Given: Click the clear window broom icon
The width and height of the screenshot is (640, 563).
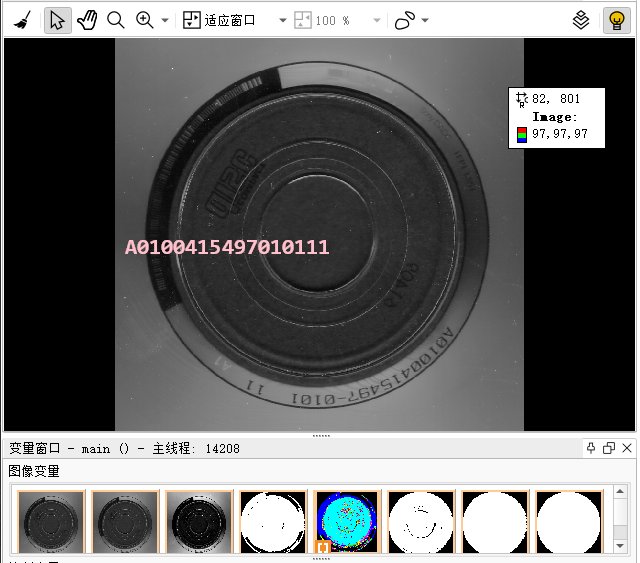Looking at the screenshot, I should [x=22, y=20].
